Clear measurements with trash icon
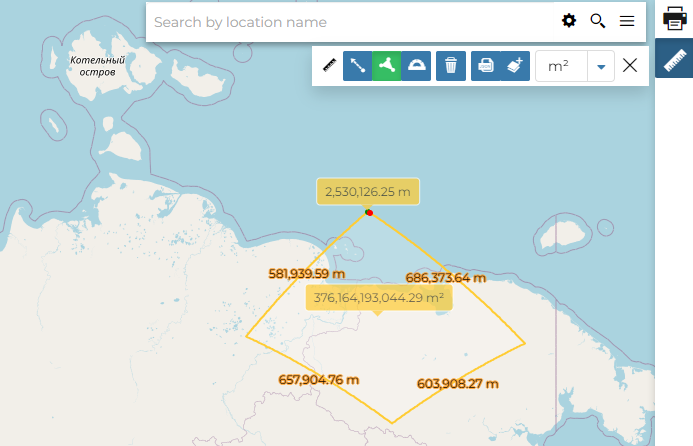The width and height of the screenshot is (693, 446). (x=451, y=66)
